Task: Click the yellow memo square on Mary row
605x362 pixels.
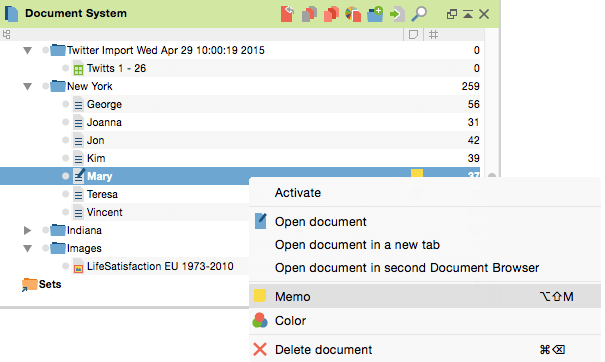Action: [417, 173]
